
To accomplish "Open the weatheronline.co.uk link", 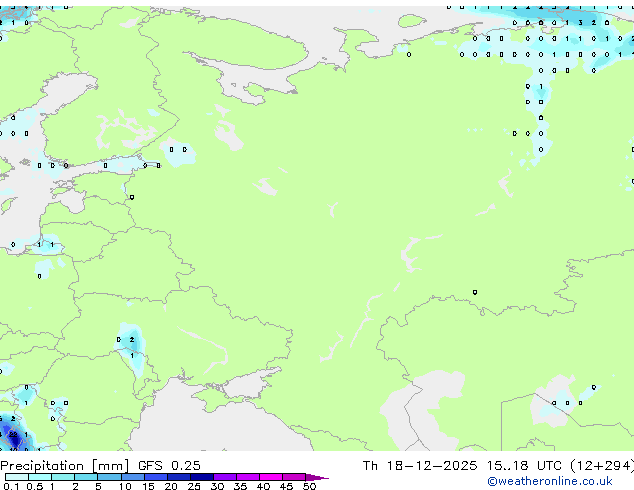I will click(550, 481).
